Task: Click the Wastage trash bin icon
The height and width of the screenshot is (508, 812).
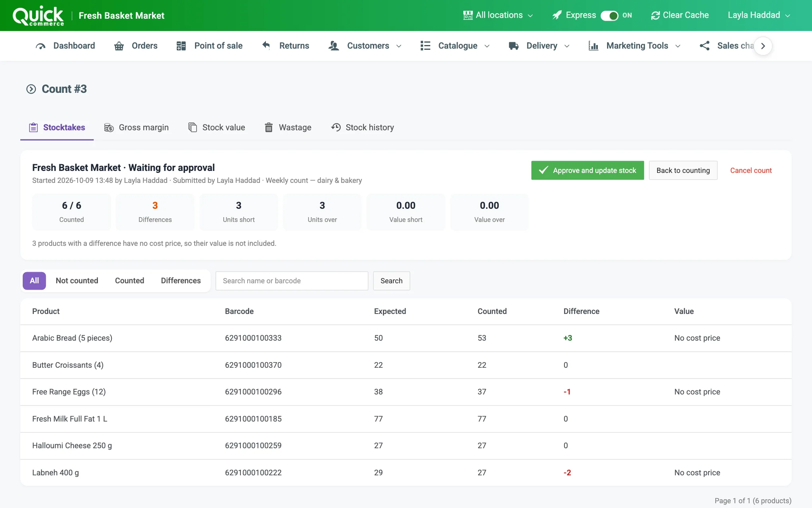Action: pyautogui.click(x=269, y=127)
